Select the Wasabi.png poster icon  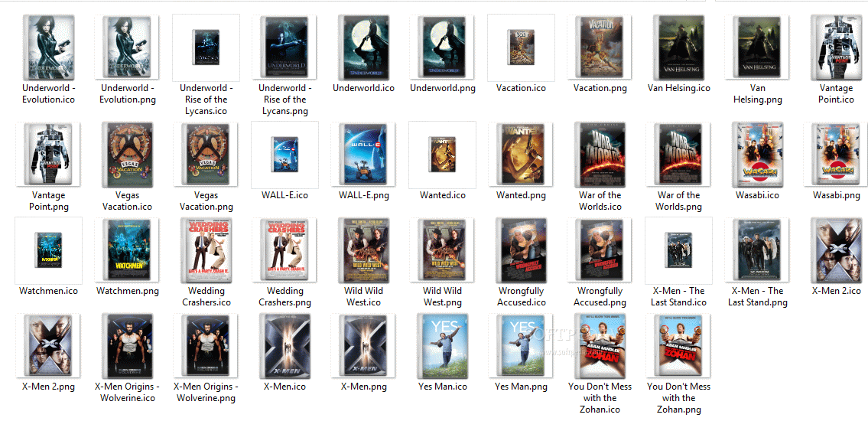pyautogui.click(x=837, y=154)
